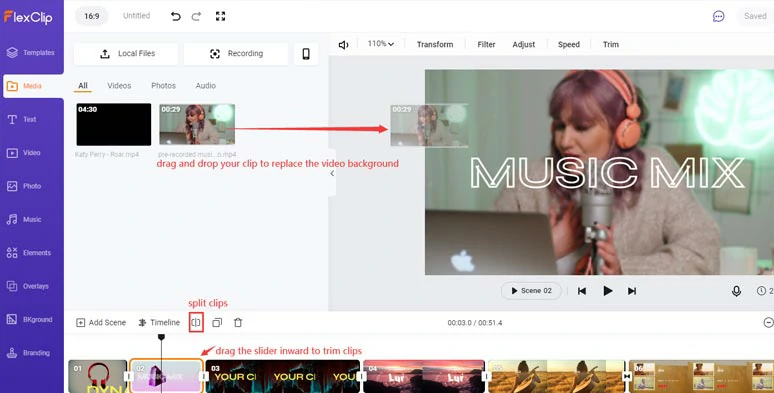
Task: Select scene 05 guitar field clip
Action: click(556, 376)
